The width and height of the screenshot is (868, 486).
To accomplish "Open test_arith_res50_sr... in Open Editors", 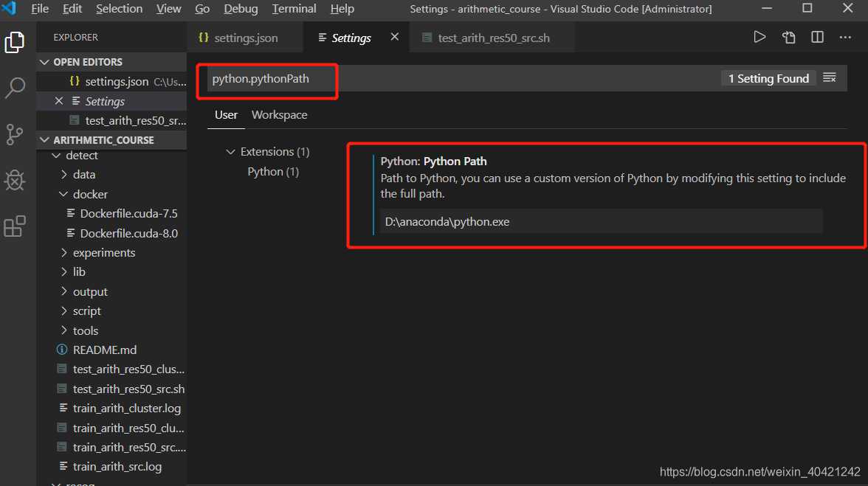I will click(112, 120).
